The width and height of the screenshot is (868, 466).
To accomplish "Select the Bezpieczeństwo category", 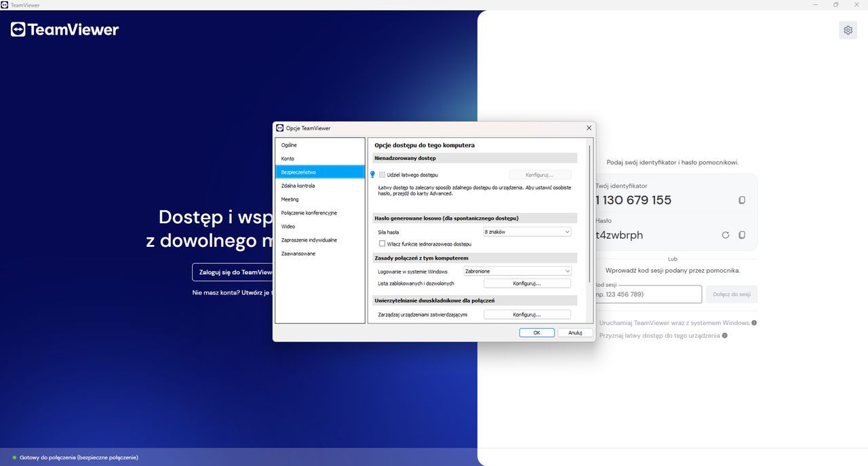I will point(320,172).
